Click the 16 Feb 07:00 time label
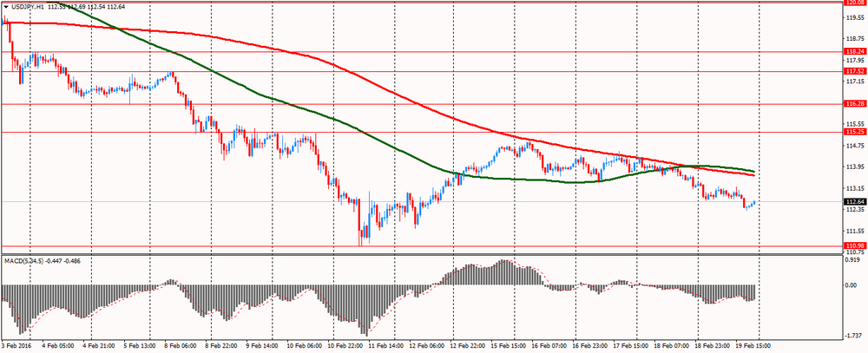Screen dimensions: 868x353 [x=548, y=344]
